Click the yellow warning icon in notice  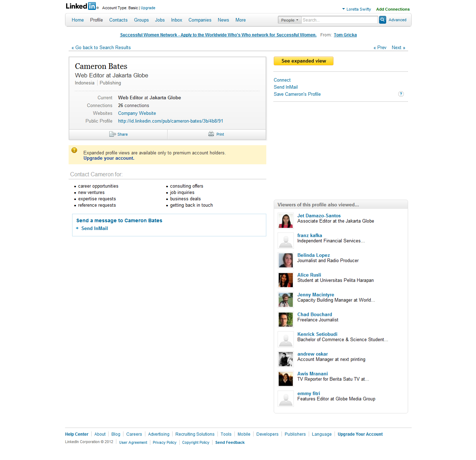[x=74, y=150]
